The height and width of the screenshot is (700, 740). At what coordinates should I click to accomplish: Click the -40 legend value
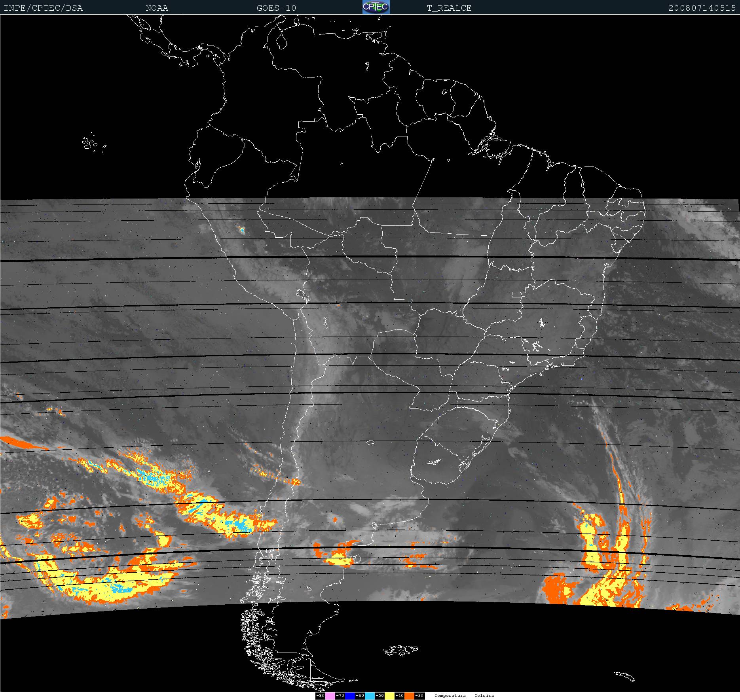[399, 696]
